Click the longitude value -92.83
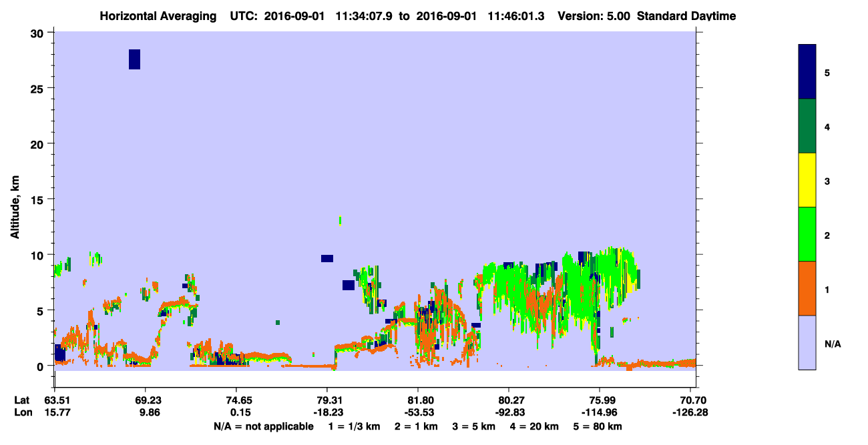 (x=509, y=412)
